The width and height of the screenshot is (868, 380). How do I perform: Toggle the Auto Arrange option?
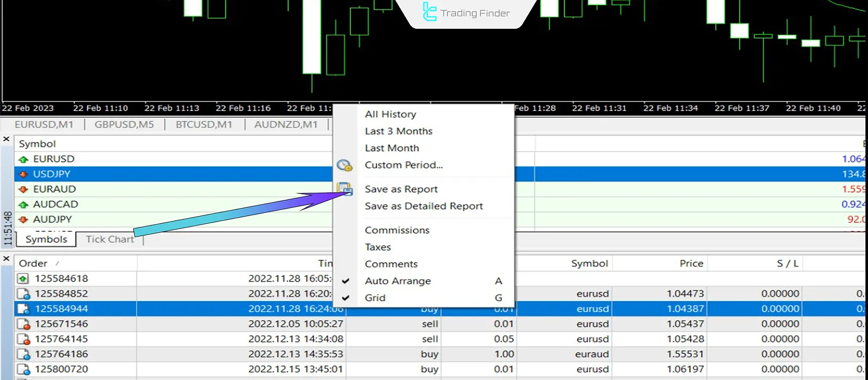coord(398,281)
